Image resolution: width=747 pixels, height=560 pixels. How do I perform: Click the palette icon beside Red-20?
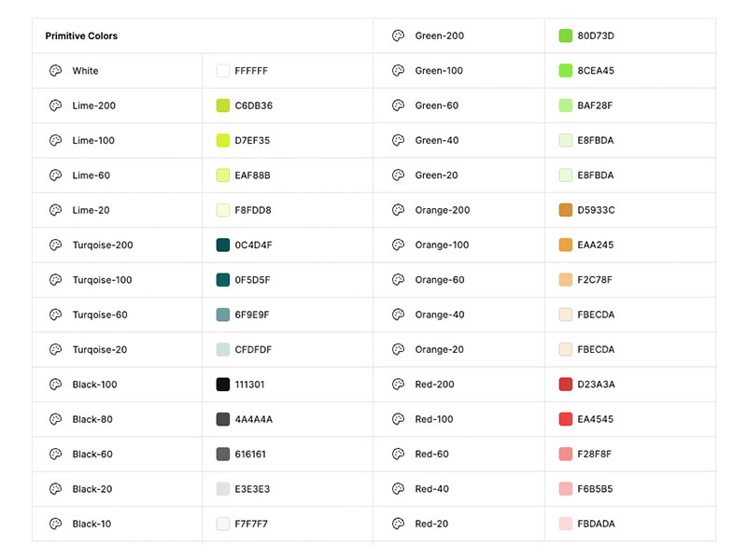(x=398, y=524)
